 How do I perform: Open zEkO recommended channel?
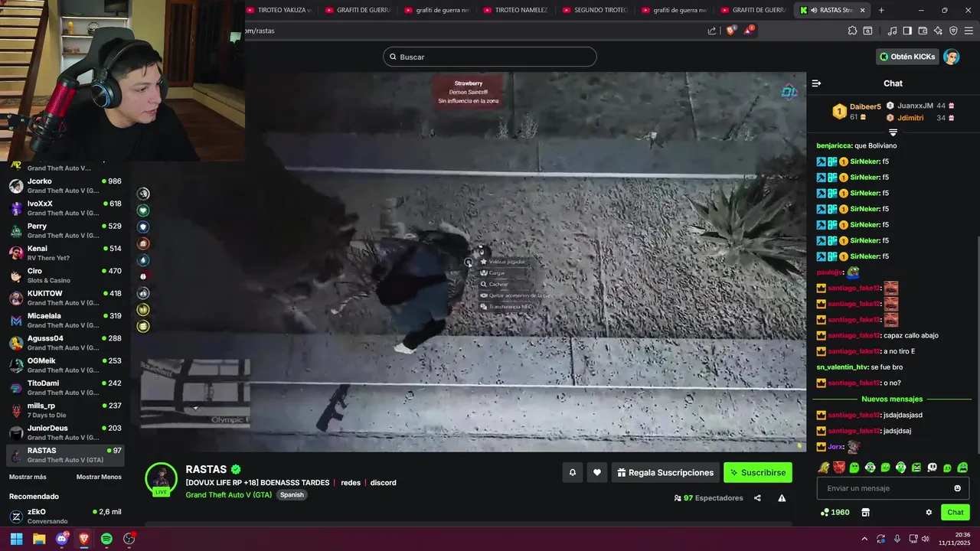65,516
